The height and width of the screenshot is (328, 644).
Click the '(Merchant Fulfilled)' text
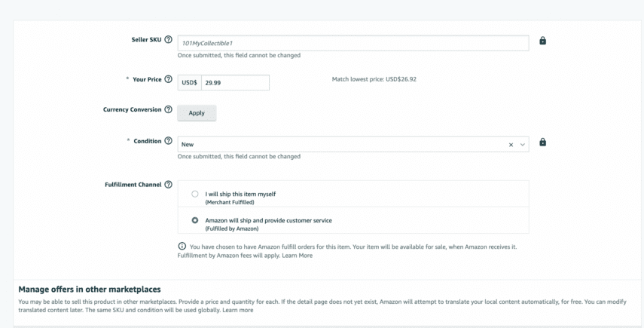230,202
